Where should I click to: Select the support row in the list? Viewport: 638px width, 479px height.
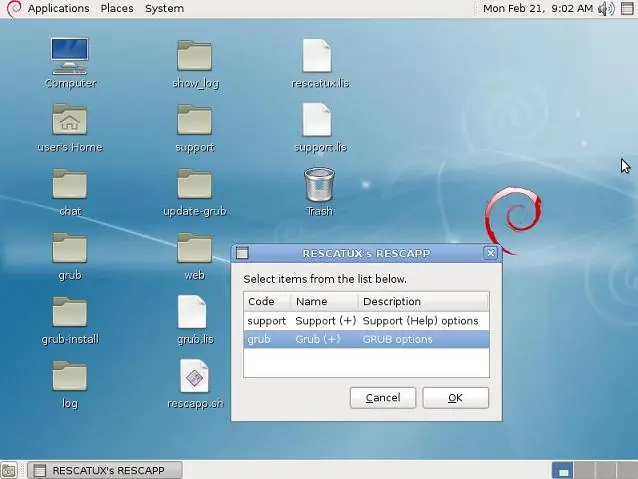coord(366,321)
